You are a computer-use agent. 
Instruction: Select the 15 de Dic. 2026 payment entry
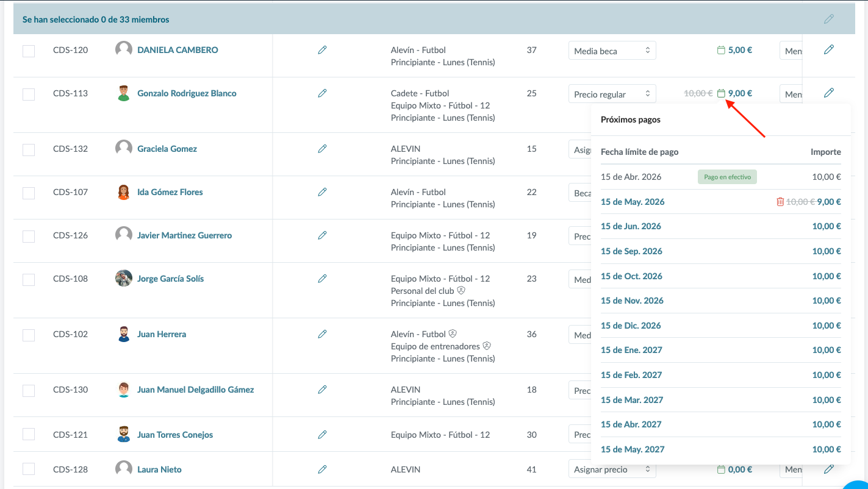[631, 326]
